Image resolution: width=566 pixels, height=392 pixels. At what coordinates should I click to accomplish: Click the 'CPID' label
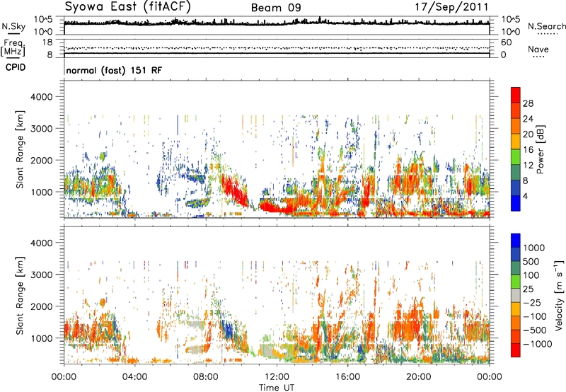pos(16,67)
